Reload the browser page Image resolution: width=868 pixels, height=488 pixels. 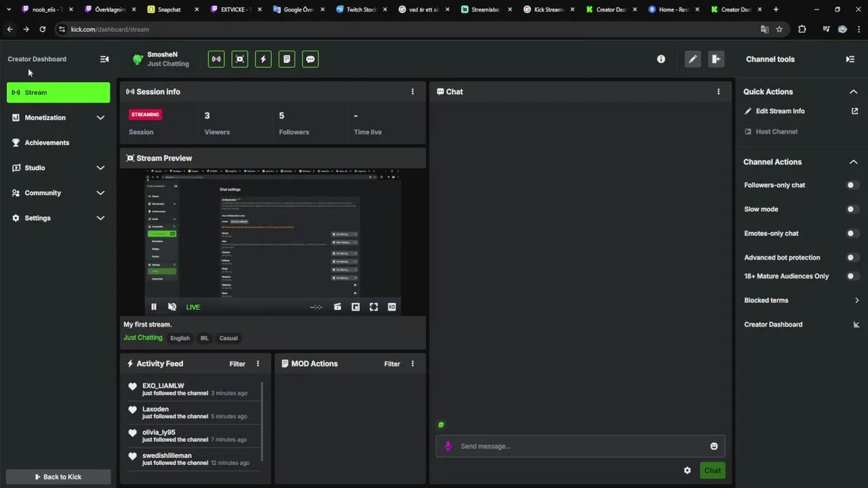point(42,29)
